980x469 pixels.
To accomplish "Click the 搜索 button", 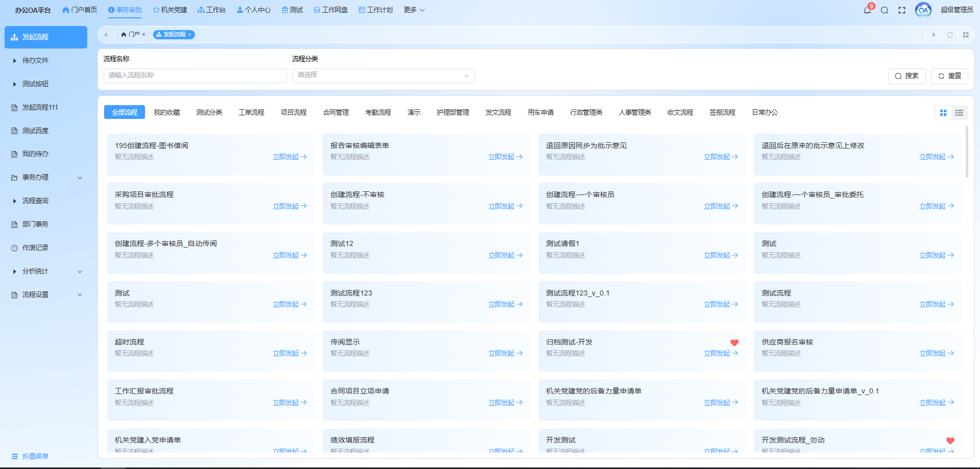I will click(906, 76).
